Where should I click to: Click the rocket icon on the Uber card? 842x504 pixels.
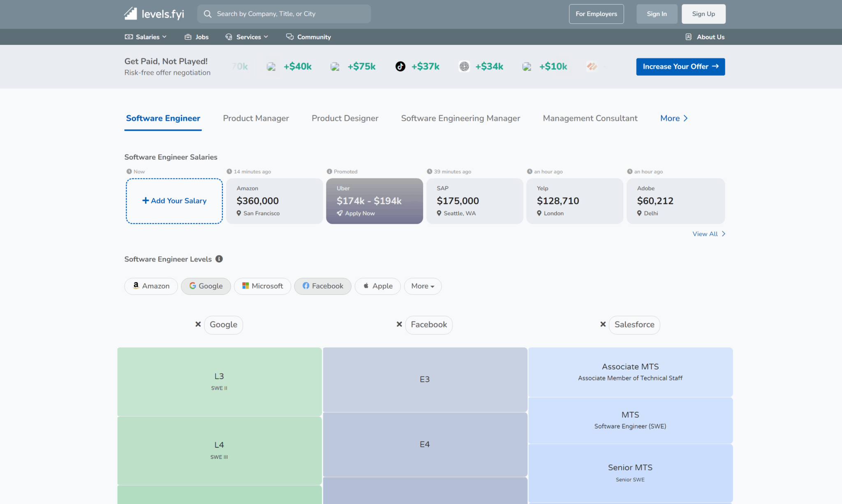(340, 213)
